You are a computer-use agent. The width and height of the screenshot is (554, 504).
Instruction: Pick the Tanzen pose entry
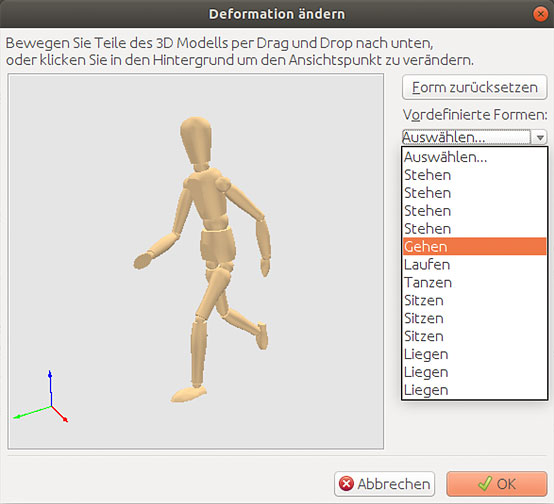pyautogui.click(x=475, y=282)
